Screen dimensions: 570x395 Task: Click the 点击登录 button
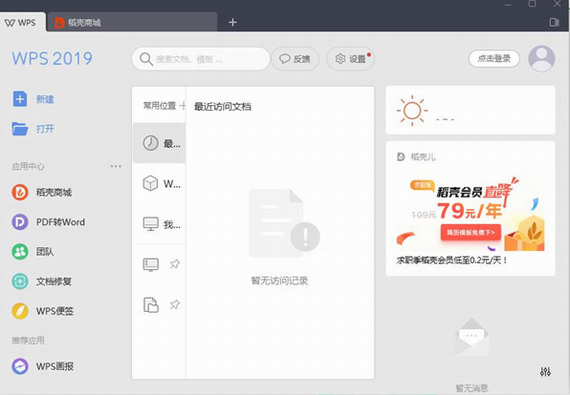pos(494,59)
